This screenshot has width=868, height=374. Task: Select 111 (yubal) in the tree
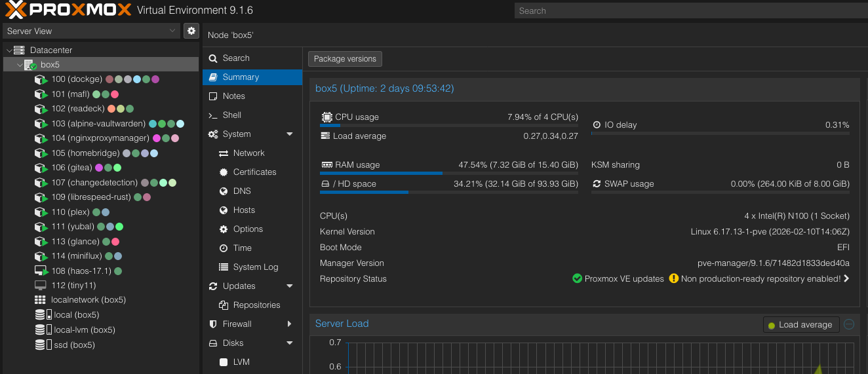(101, 227)
